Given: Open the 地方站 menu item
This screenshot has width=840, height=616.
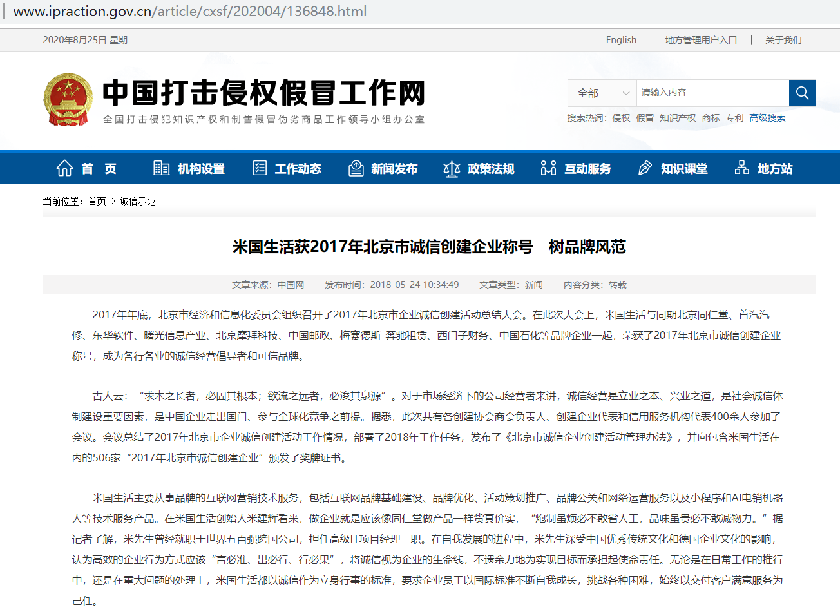Looking at the screenshot, I should [775, 169].
